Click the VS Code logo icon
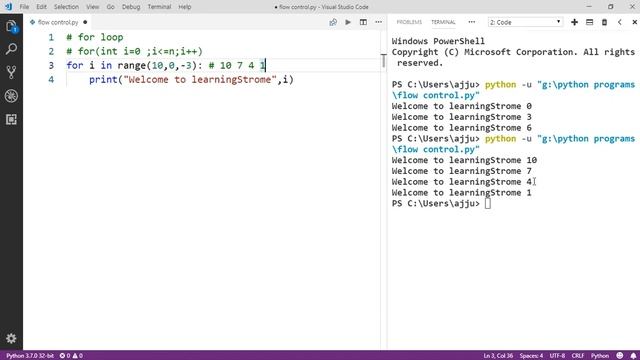 [8, 7]
